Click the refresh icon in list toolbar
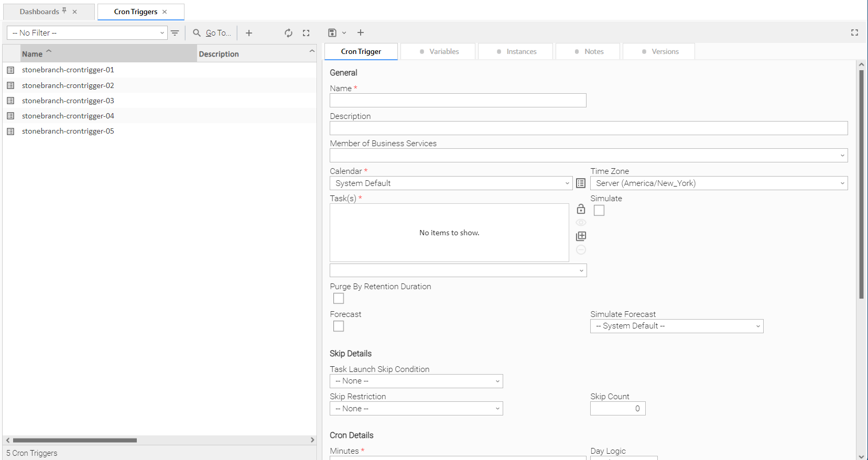868x460 pixels. click(288, 33)
